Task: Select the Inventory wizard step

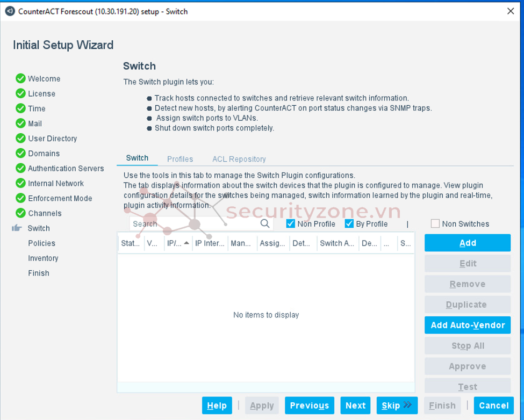Action: [x=43, y=258]
